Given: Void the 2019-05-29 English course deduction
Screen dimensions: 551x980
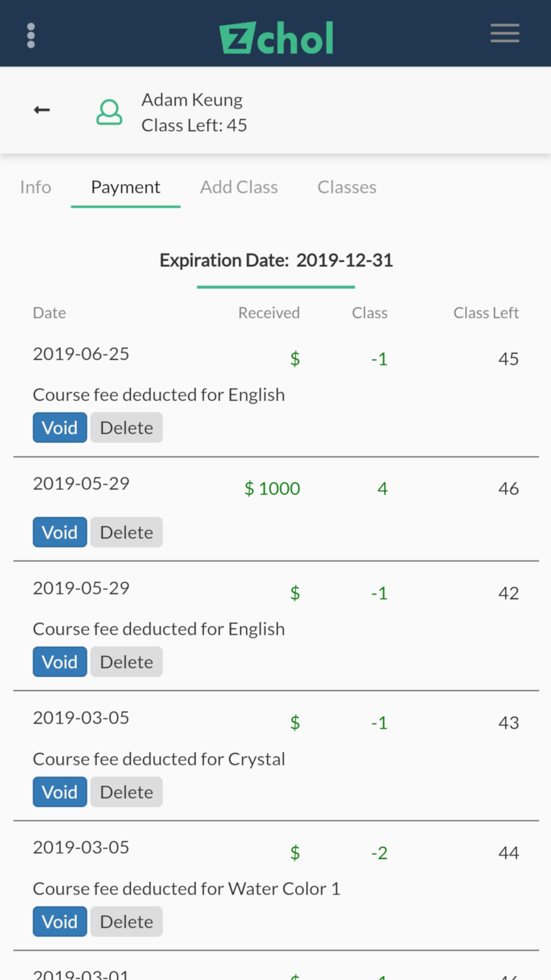Looking at the screenshot, I should coord(60,662).
